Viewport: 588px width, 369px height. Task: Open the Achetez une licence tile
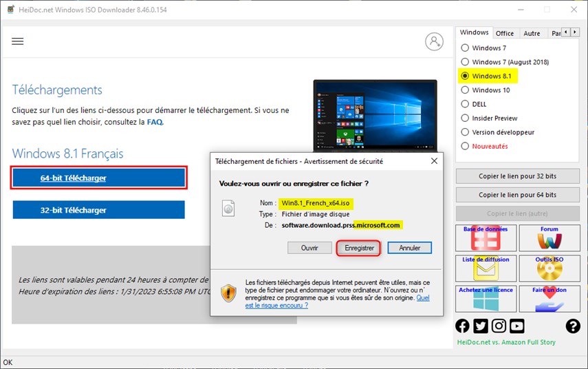(486, 299)
